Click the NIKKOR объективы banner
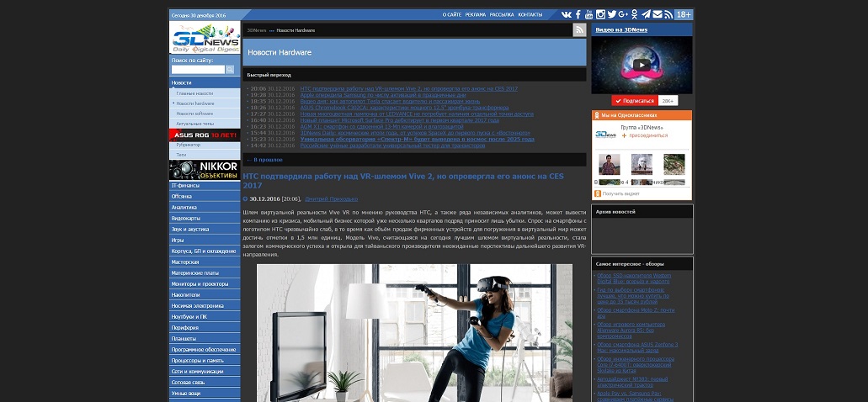Image resolution: width=868 pixels, height=402 pixels. pyautogui.click(x=205, y=171)
